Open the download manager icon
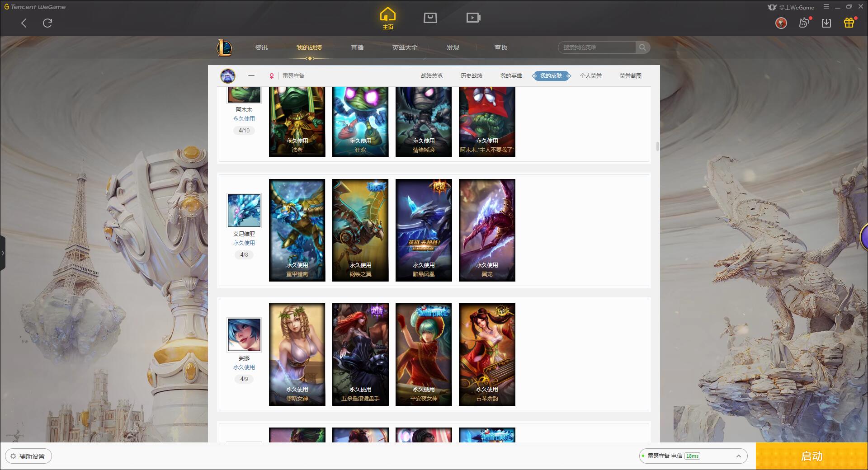 tap(826, 23)
